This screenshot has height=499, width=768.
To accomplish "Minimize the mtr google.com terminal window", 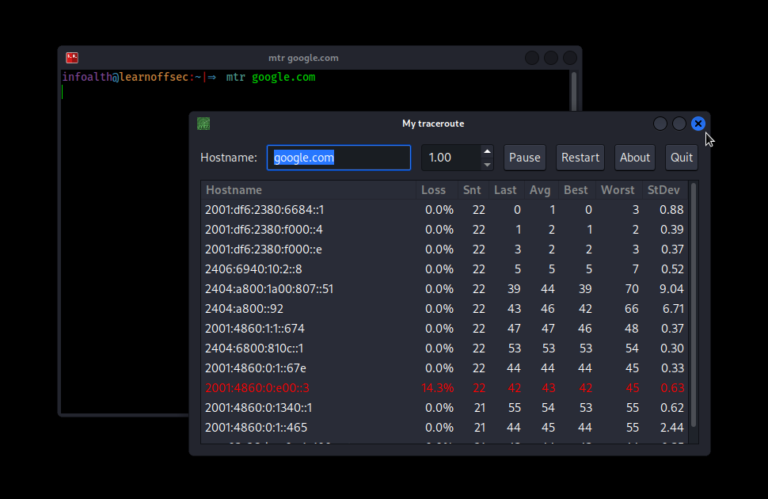I will point(532,58).
